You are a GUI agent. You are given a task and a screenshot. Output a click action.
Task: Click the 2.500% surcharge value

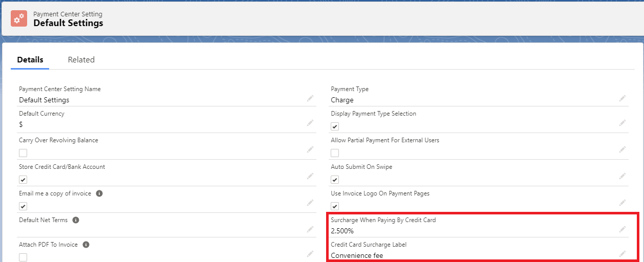(x=342, y=231)
